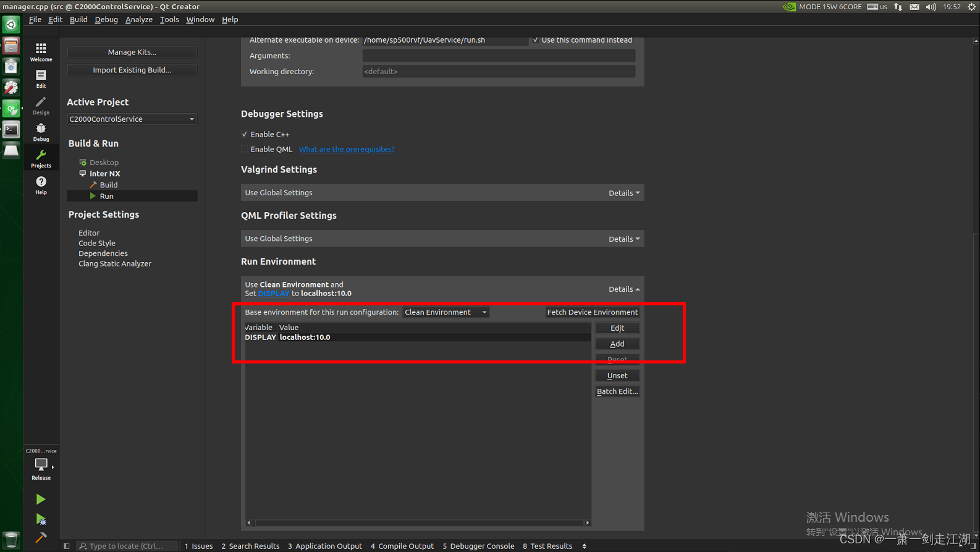Toggle Enable QML debugger checkbox
Viewport: 980px width, 552px height.
tap(245, 149)
